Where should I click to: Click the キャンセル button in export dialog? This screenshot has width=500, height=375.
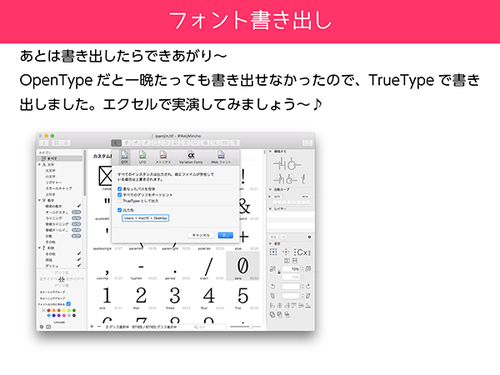[201, 235]
